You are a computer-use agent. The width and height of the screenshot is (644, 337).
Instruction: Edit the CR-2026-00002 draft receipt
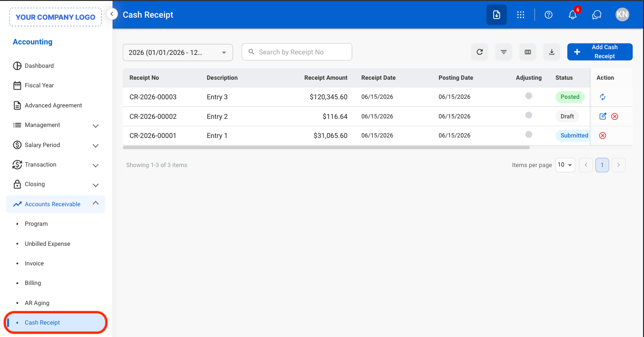click(x=603, y=116)
